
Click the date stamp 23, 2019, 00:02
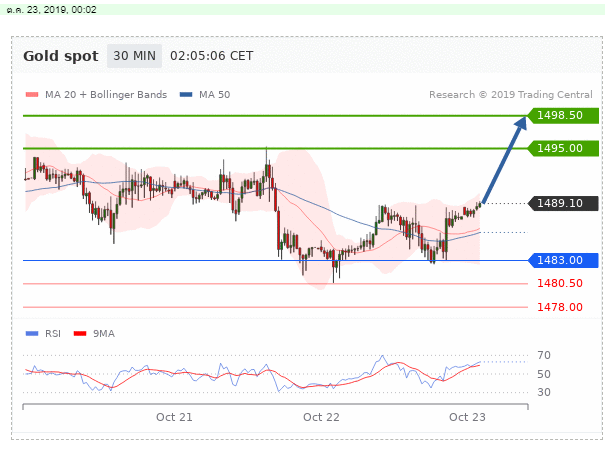(x=51, y=10)
